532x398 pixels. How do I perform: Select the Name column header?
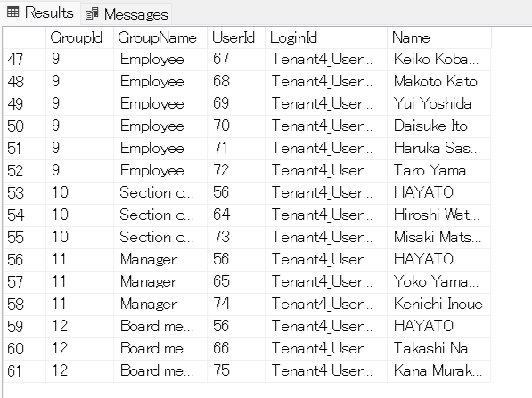(439, 37)
